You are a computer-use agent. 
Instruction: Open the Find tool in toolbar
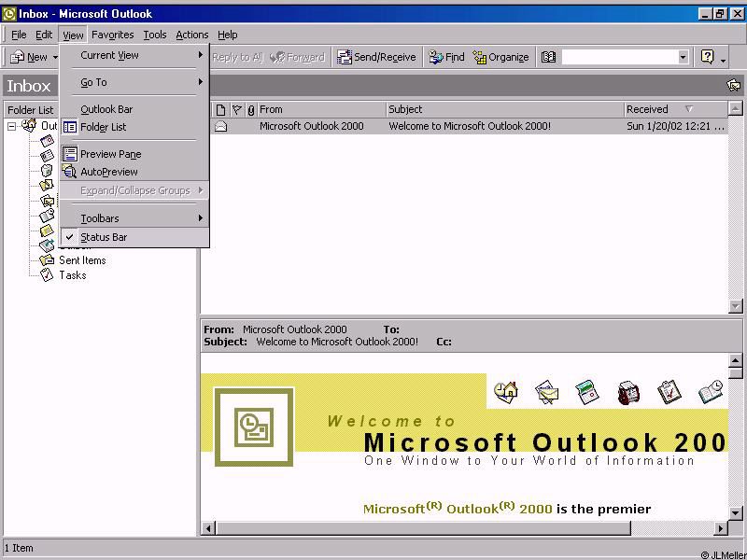click(446, 57)
